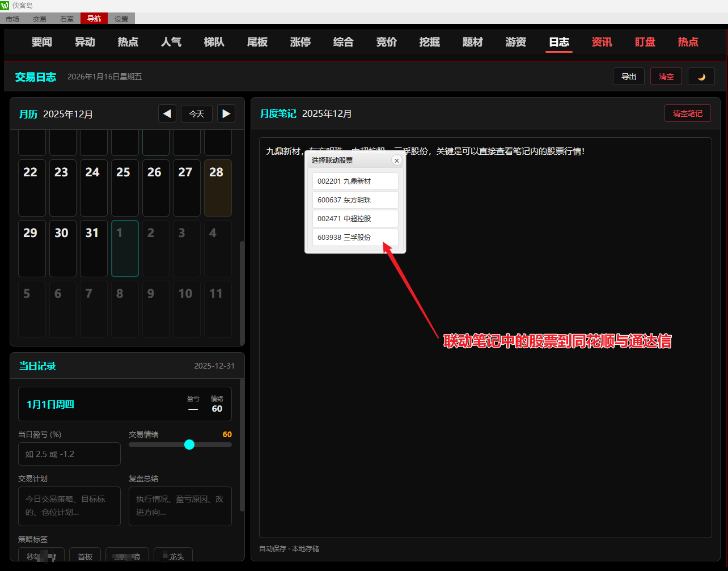Open the 设置 tab

click(x=121, y=19)
